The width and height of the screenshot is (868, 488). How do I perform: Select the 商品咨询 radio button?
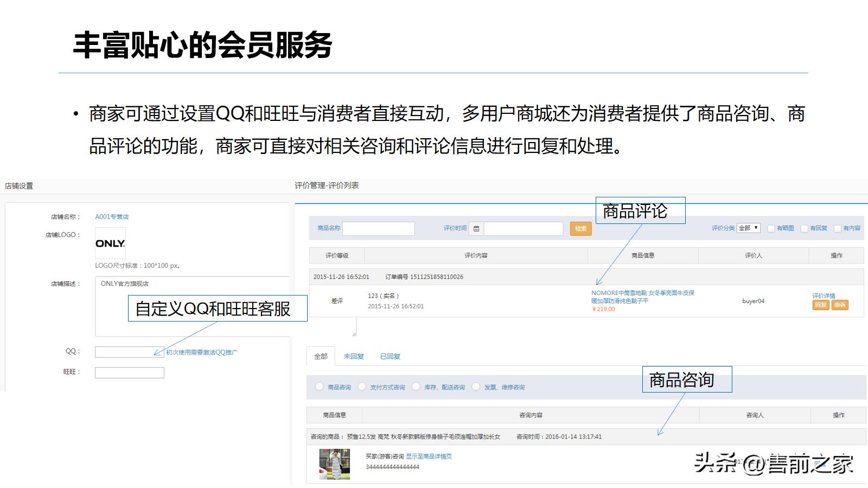[x=319, y=387]
